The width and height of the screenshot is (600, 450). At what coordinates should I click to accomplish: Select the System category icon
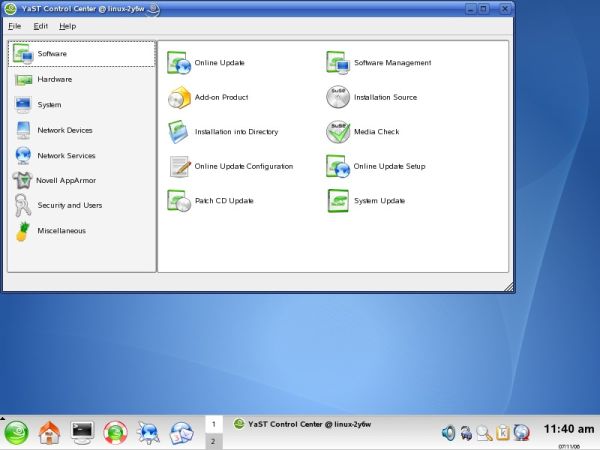23,105
